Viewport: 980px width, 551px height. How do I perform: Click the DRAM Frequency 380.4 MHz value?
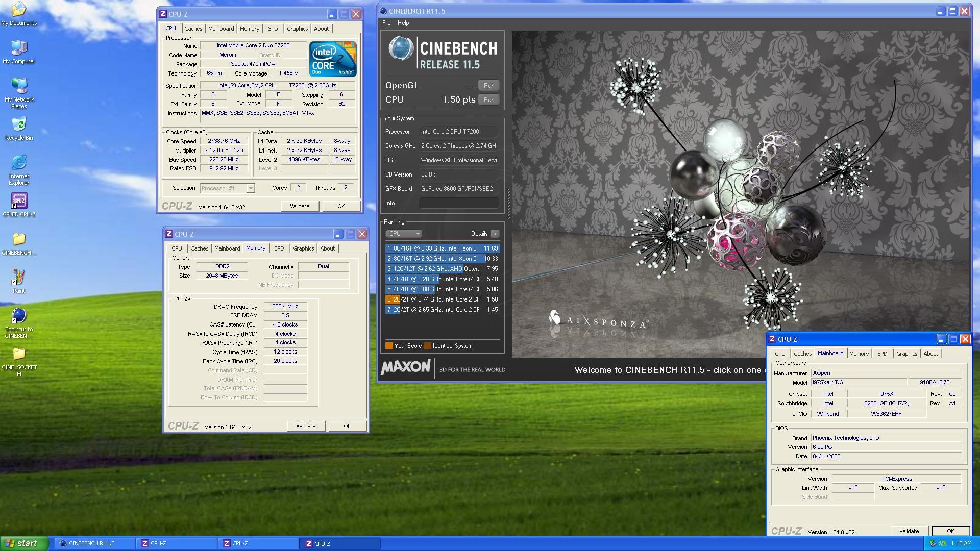pyautogui.click(x=285, y=307)
